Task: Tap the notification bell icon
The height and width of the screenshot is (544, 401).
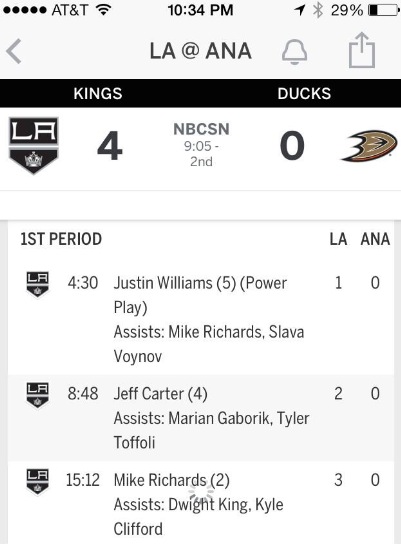Action: tap(294, 52)
